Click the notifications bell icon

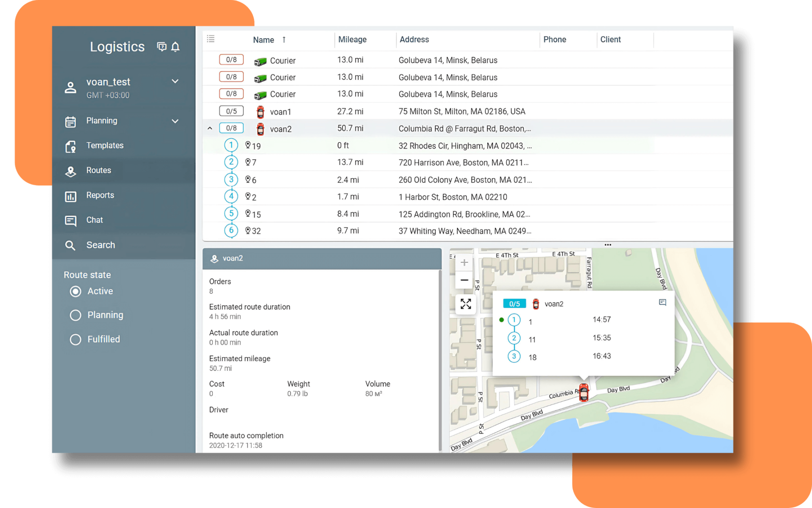175,47
